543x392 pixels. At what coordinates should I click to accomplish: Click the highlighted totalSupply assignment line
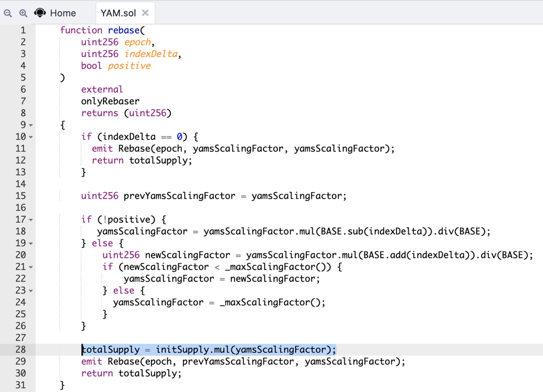(209, 350)
